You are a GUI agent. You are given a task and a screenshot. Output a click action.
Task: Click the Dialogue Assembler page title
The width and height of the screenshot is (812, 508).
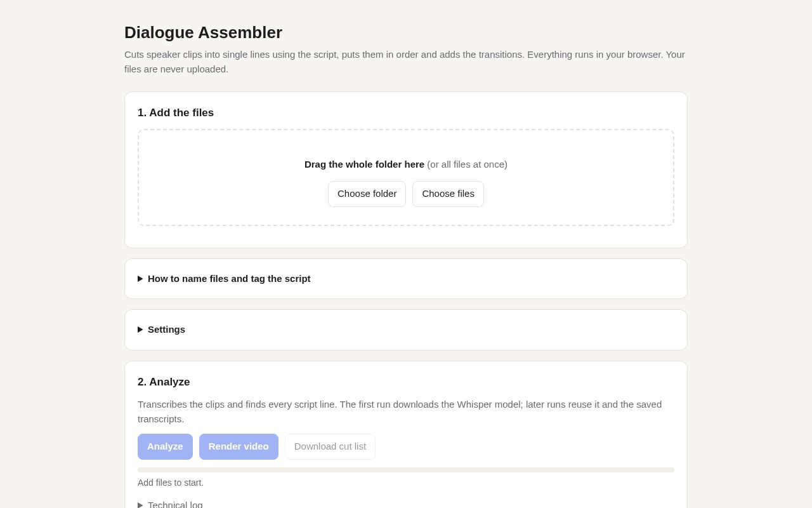click(203, 32)
